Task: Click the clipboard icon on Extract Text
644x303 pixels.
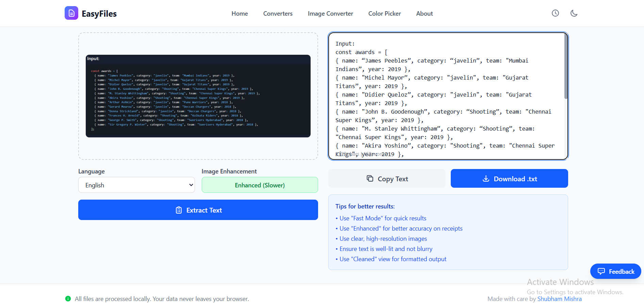Action: pos(179,210)
